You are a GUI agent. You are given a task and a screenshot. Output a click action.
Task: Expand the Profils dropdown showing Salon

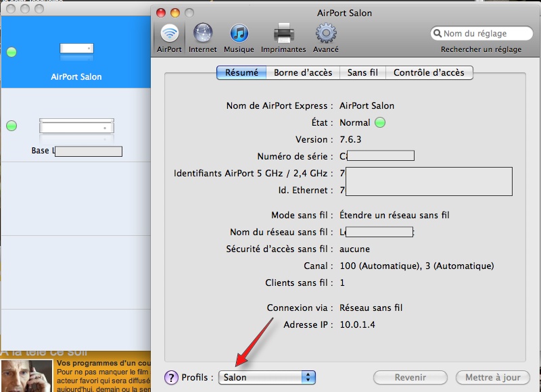click(x=267, y=377)
